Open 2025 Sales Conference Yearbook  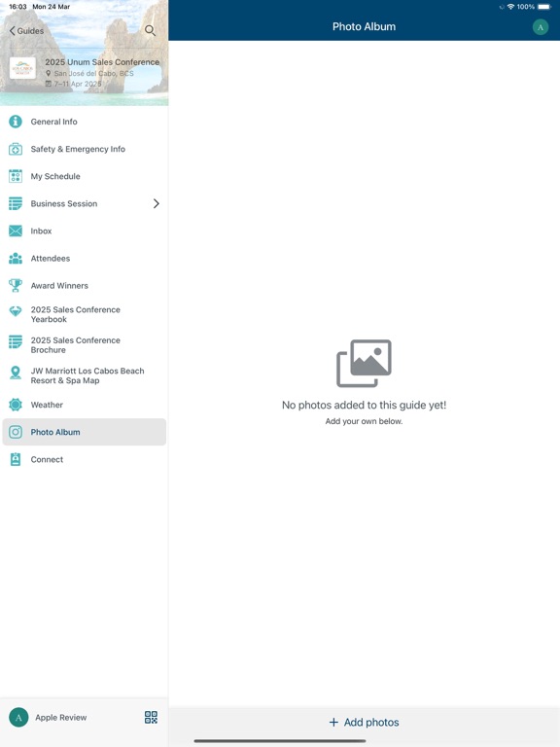pos(84,314)
